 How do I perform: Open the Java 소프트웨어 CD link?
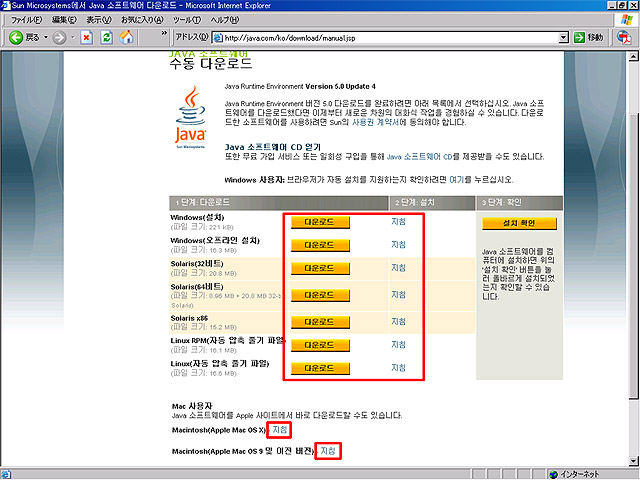[419, 157]
